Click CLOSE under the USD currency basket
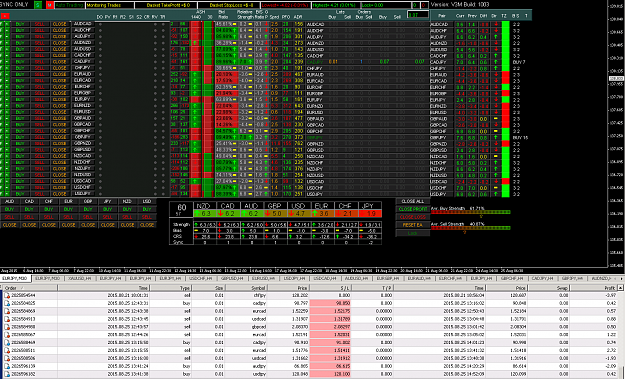The height and width of the screenshot is (379, 625). [147, 225]
